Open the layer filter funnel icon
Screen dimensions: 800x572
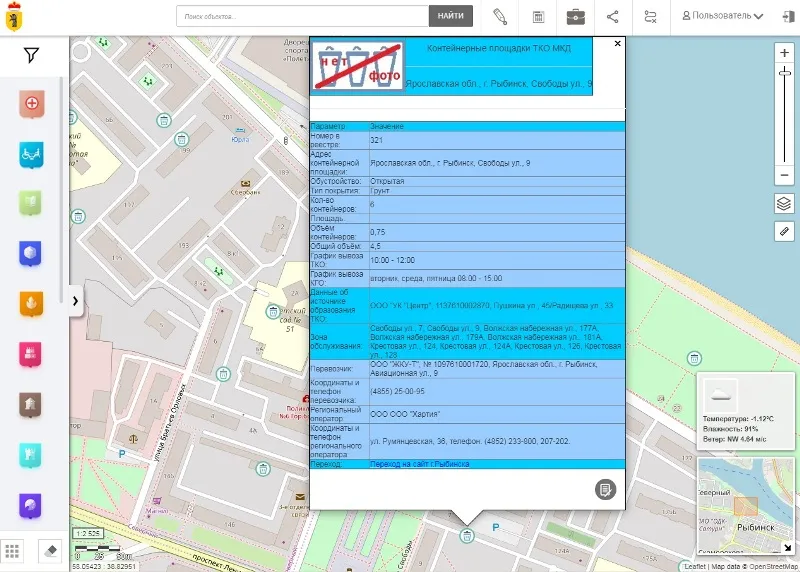click(x=32, y=56)
